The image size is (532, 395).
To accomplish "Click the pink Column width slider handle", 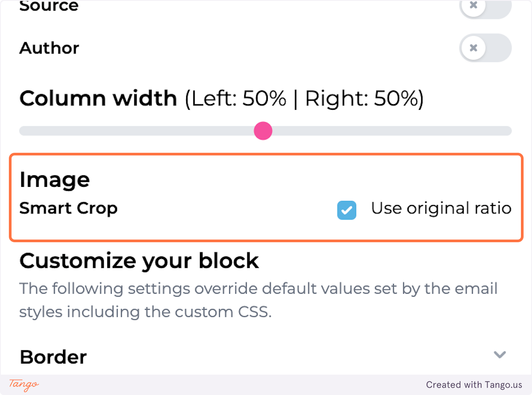I will pyautogui.click(x=263, y=131).
